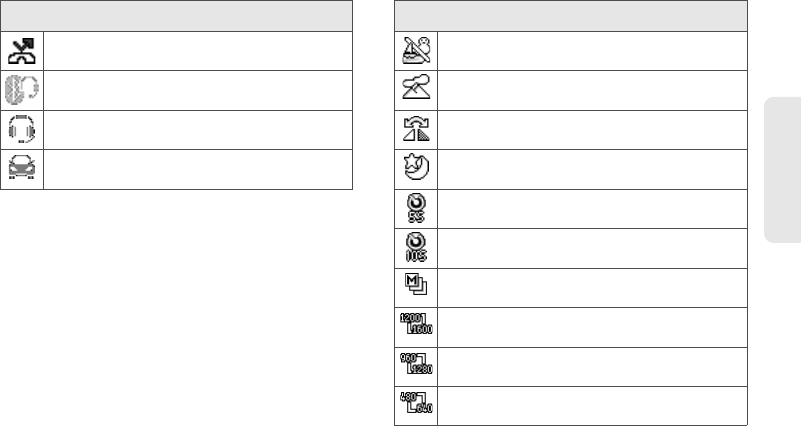
Task: Select the greyed-out ear headset icon
Action: (22, 90)
